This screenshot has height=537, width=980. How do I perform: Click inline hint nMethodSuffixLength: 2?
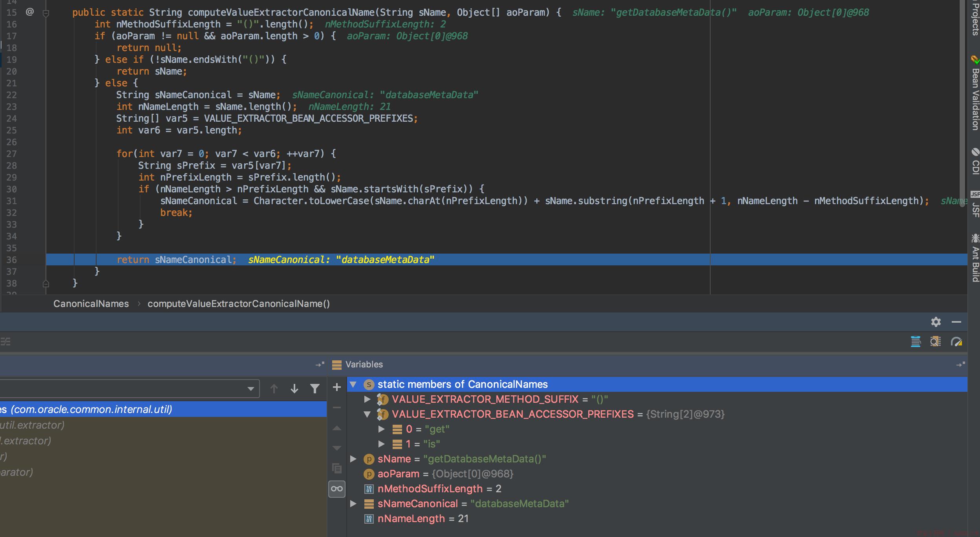(x=386, y=24)
